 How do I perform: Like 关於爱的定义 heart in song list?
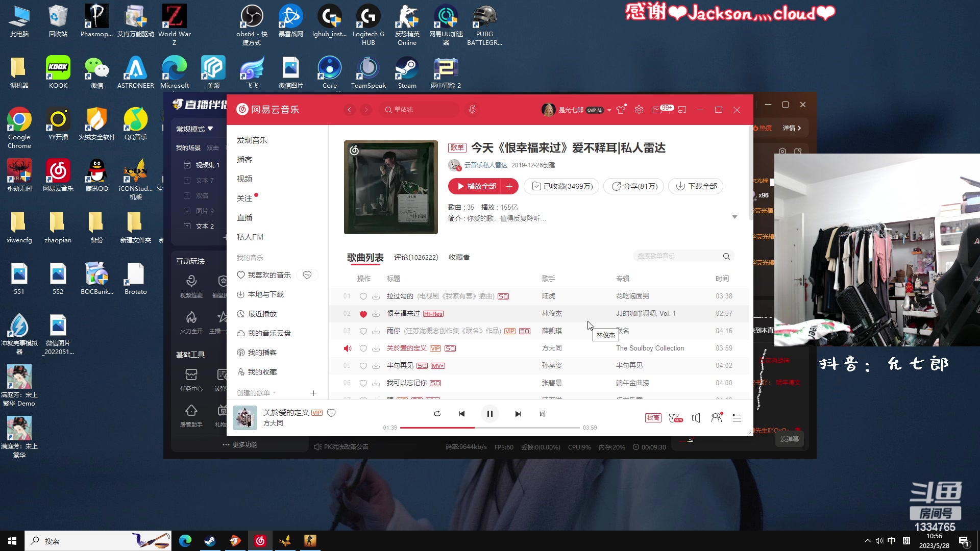pos(363,348)
